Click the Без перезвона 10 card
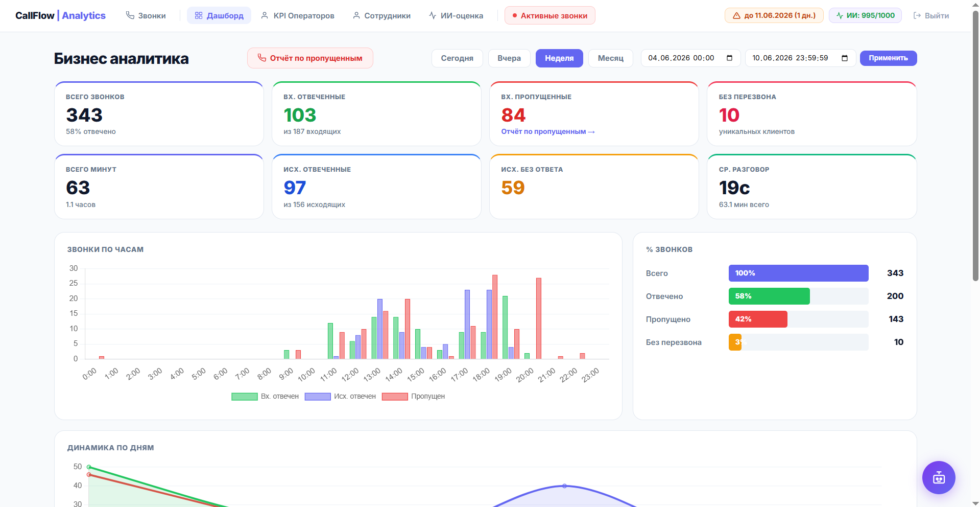The image size is (980, 507). (812, 113)
